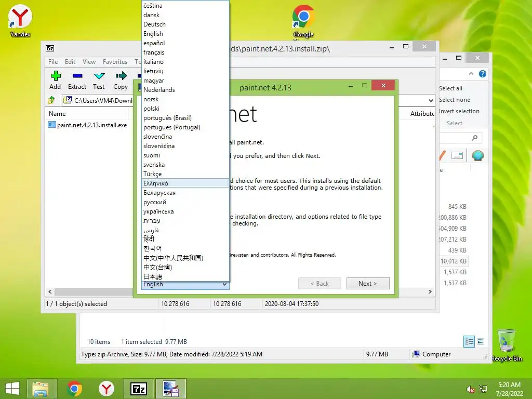Open the Recycle Bin on desktop
532x399 pixels.
tap(507, 345)
